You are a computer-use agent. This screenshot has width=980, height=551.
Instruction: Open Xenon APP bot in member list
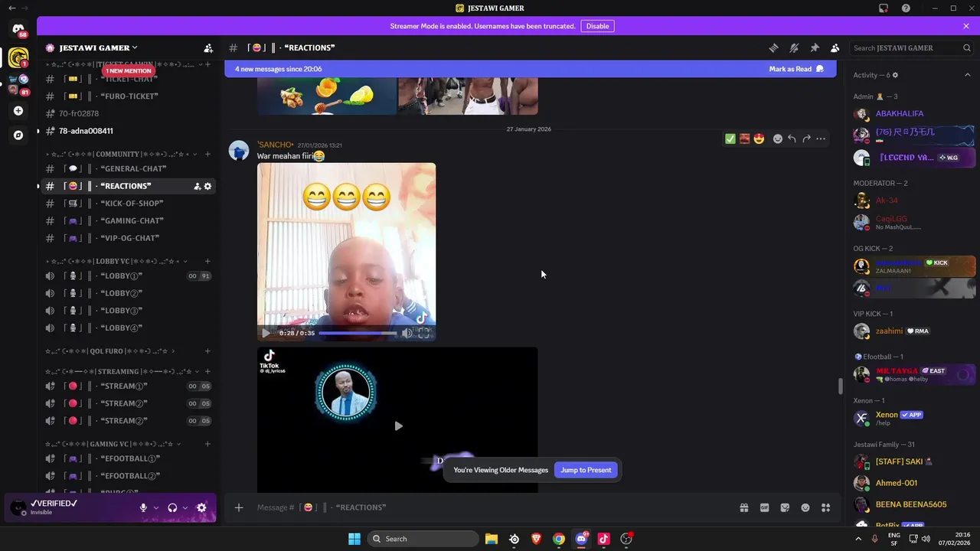[913, 418]
